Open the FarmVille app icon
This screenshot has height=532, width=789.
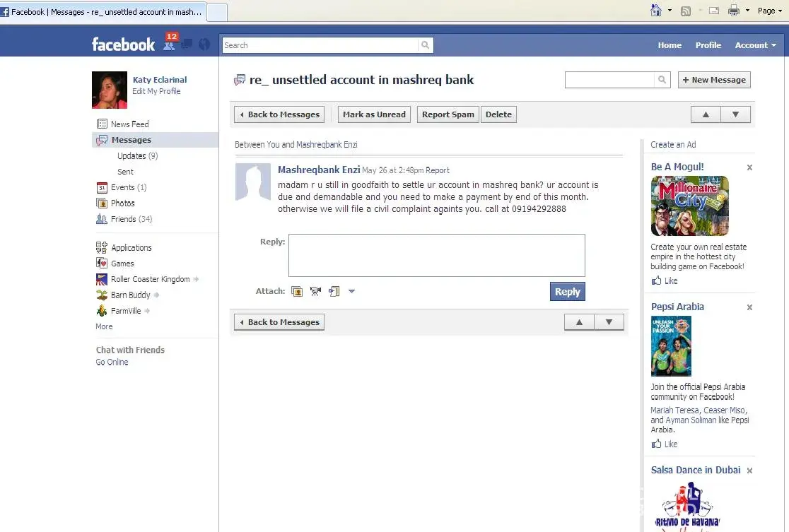pos(102,311)
